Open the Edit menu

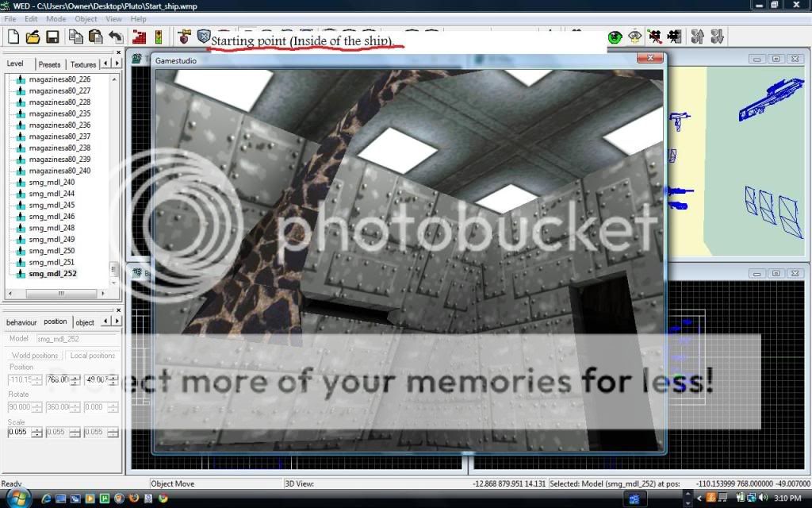31,19
